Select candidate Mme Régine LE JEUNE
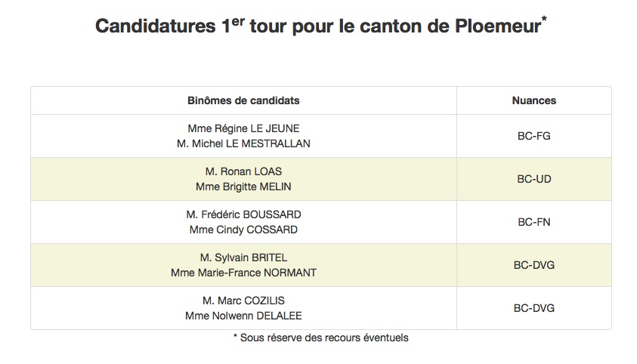 [x=243, y=128]
